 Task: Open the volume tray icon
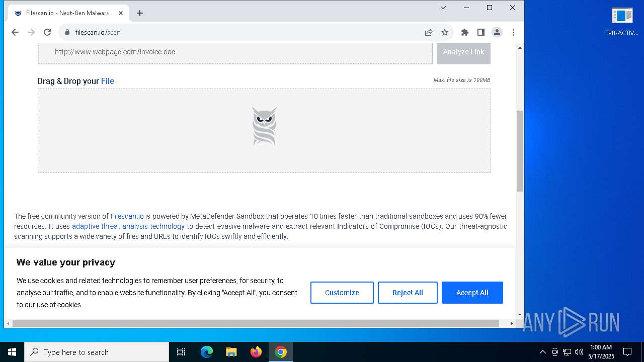[579, 352]
